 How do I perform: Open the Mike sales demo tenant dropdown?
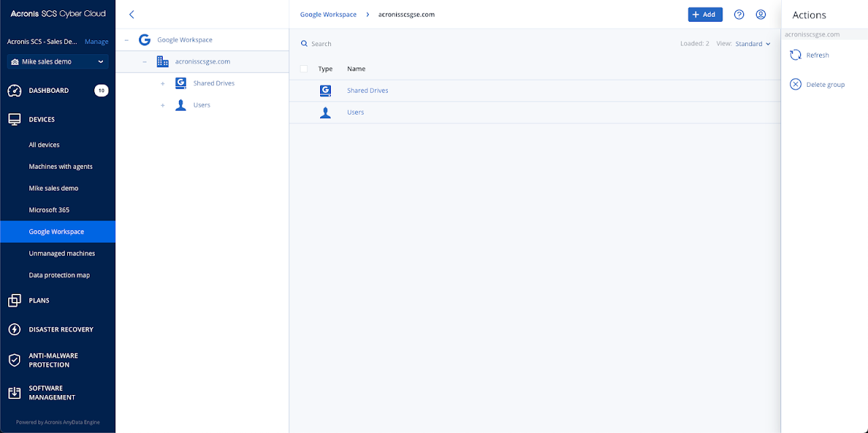[58, 62]
